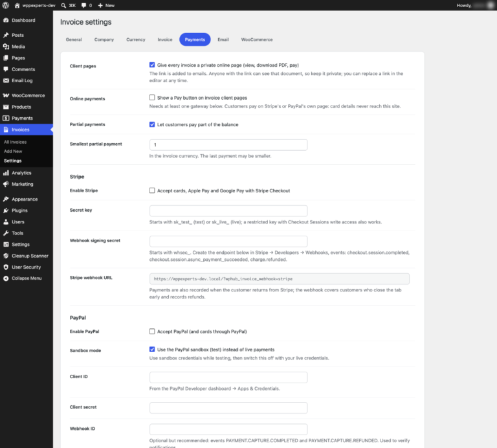The width and height of the screenshot is (497, 448).
Task: Open Add New invoice submenu link
Action: tap(13, 151)
